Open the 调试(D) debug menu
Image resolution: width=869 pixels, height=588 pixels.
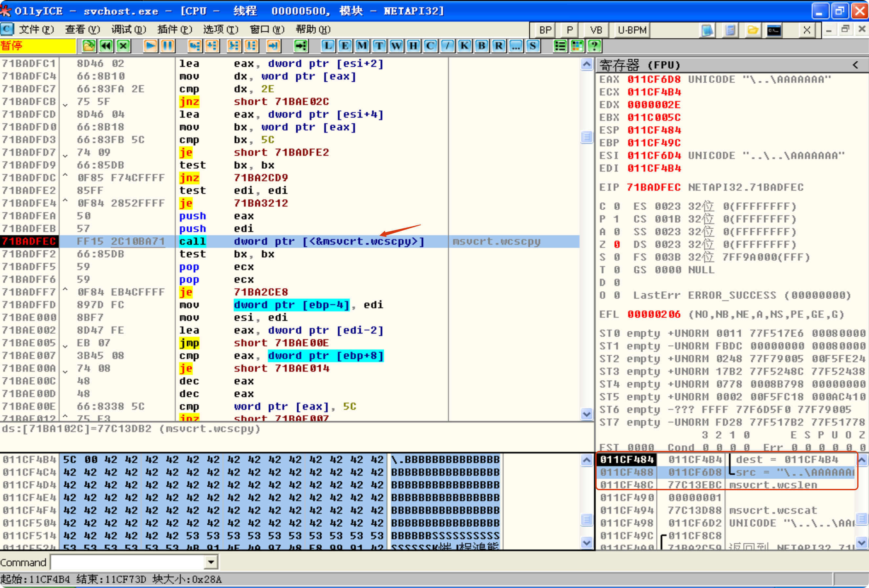click(128, 29)
